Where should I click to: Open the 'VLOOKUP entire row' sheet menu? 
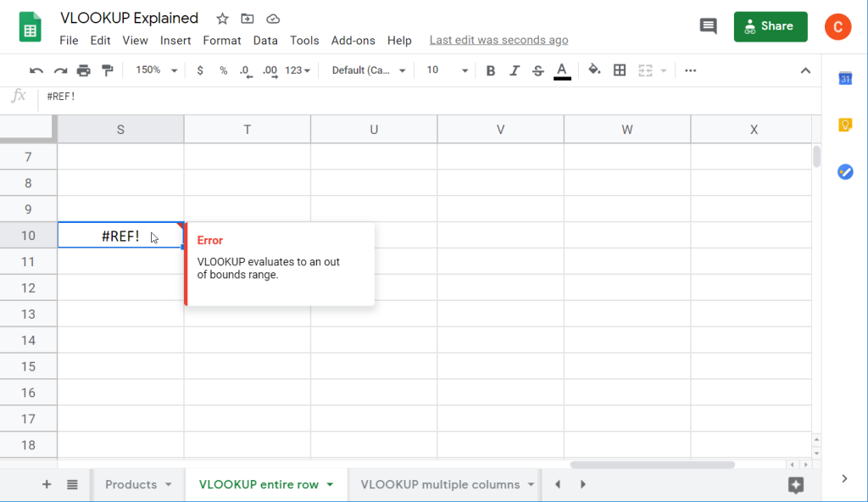point(331,484)
